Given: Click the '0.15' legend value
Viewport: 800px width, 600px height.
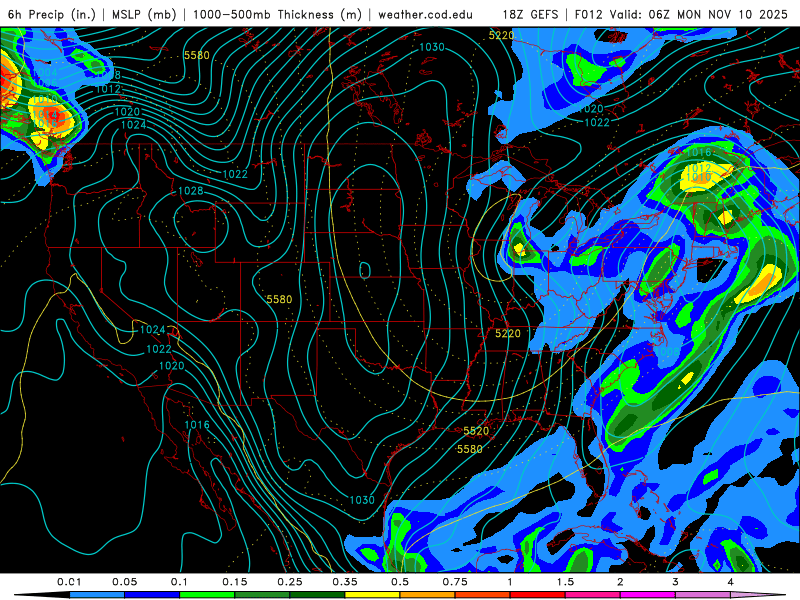Looking at the screenshot, I should [235, 582].
